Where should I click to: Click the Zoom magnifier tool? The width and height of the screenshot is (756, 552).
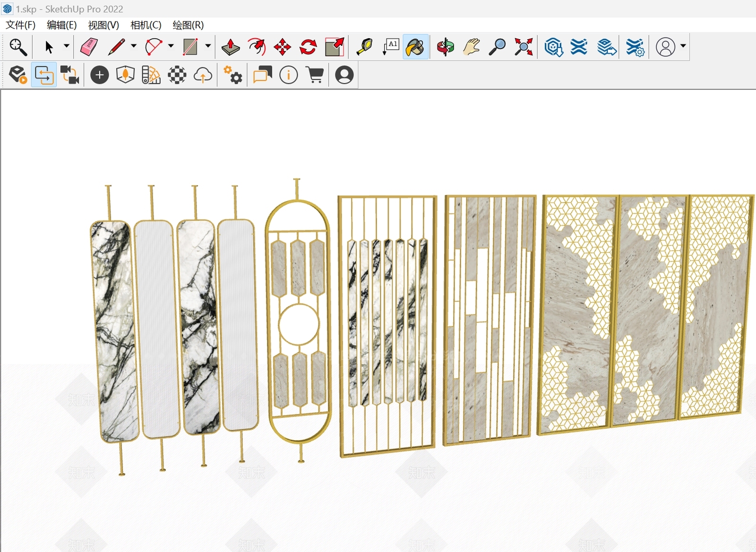point(497,47)
